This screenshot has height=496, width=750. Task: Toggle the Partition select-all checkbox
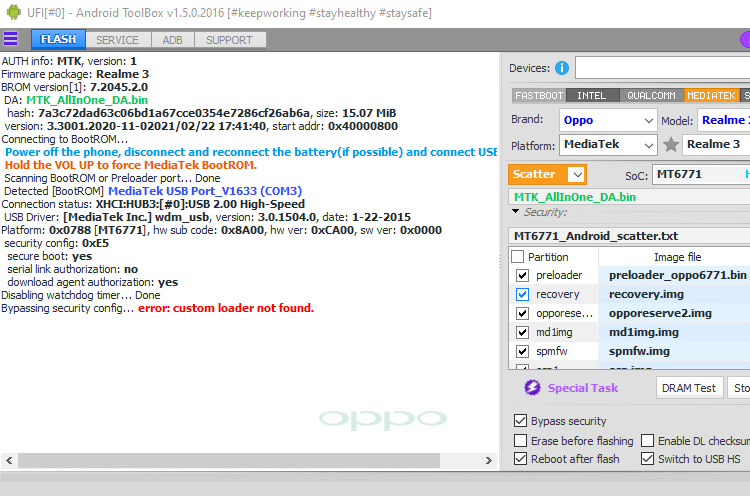coord(518,257)
